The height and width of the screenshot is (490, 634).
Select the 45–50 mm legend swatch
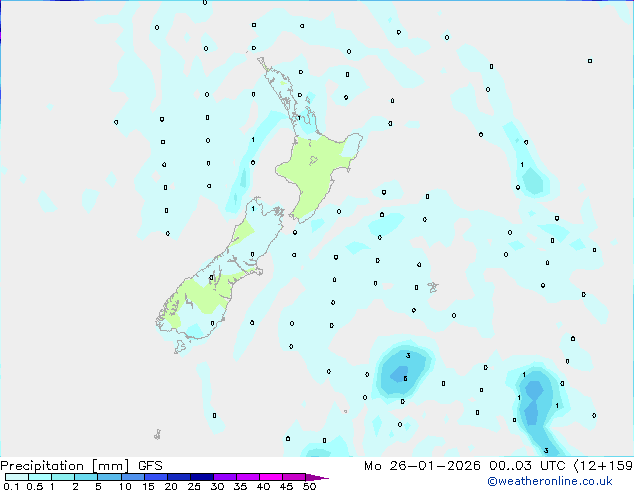[294, 477]
